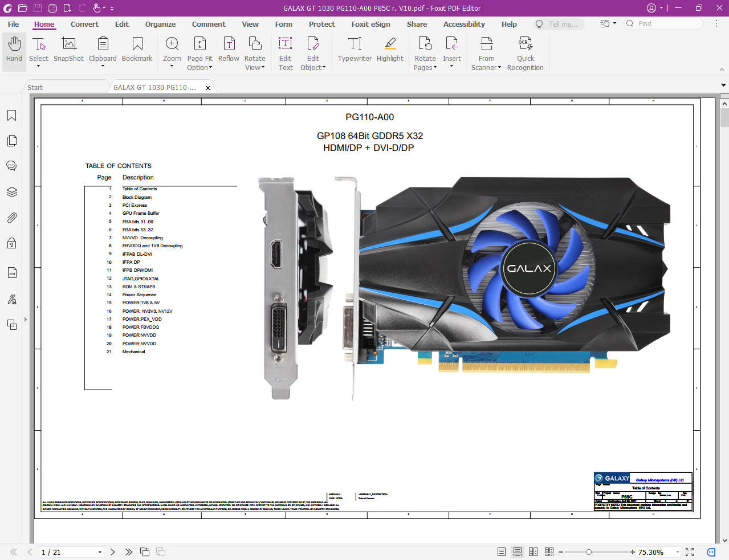Viewport: 729px width, 560px height.
Task: Run OCR Quick Recognition
Action: pyautogui.click(x=526, y=54)
